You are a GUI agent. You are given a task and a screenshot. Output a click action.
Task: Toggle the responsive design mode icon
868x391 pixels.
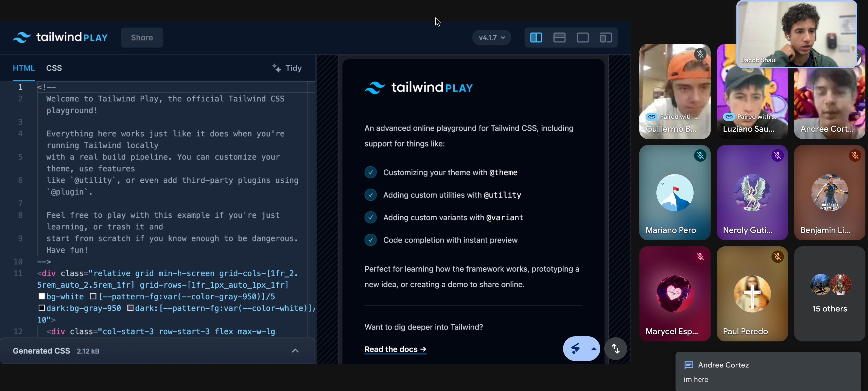coord(606,37)
